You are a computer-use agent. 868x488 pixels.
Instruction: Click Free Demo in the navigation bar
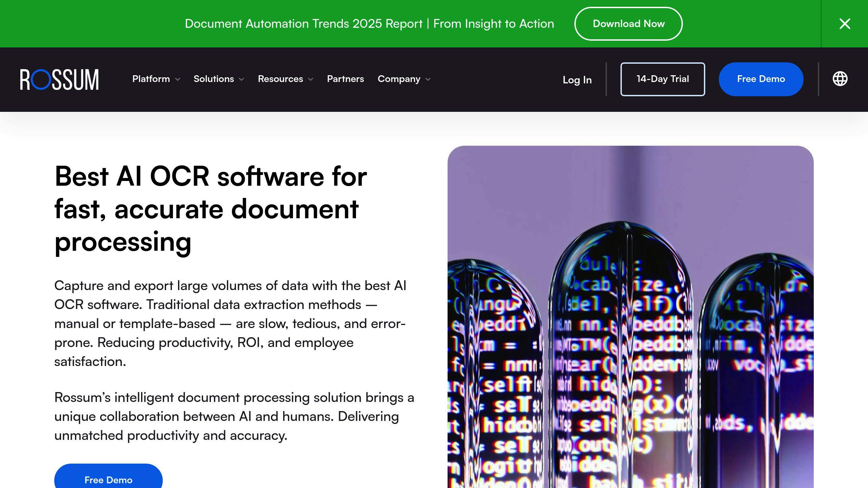pos(761,79)
